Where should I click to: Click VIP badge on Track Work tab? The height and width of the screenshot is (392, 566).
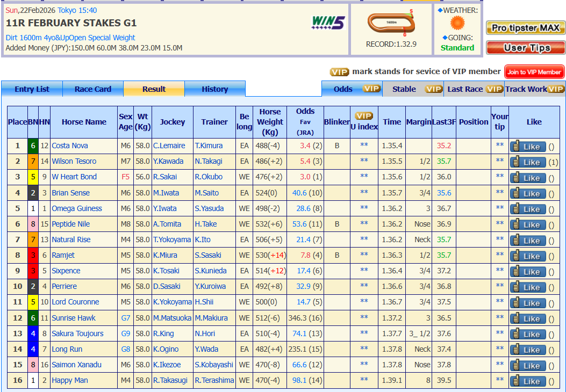click(x=556, y=89)
